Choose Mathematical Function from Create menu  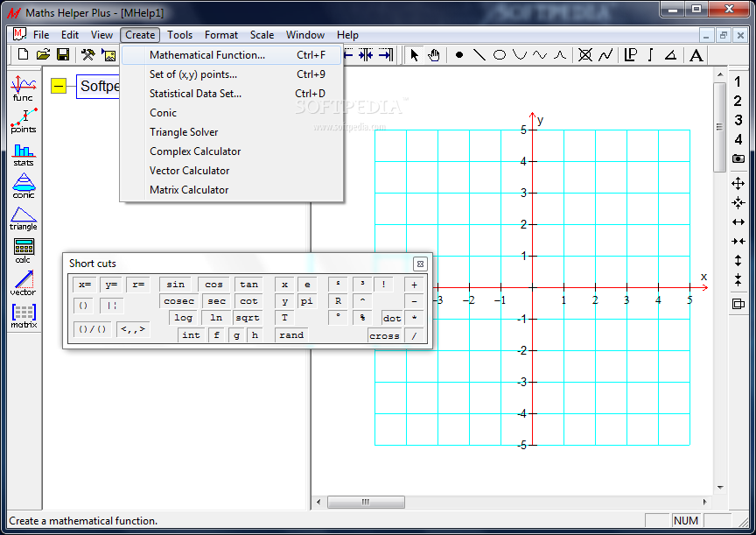[x=231, y=55]
